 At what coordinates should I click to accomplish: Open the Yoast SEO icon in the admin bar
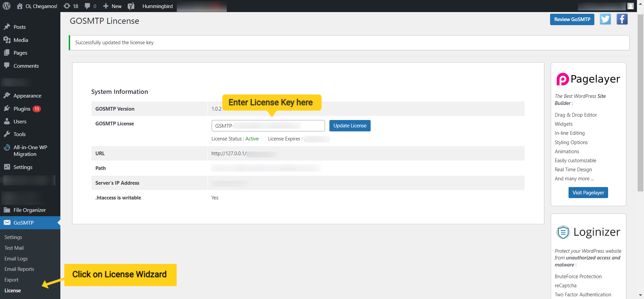coord(131,6)
